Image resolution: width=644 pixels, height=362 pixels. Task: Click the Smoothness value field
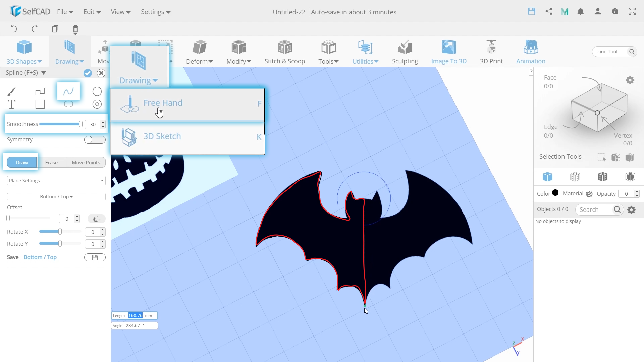point(93,124)
